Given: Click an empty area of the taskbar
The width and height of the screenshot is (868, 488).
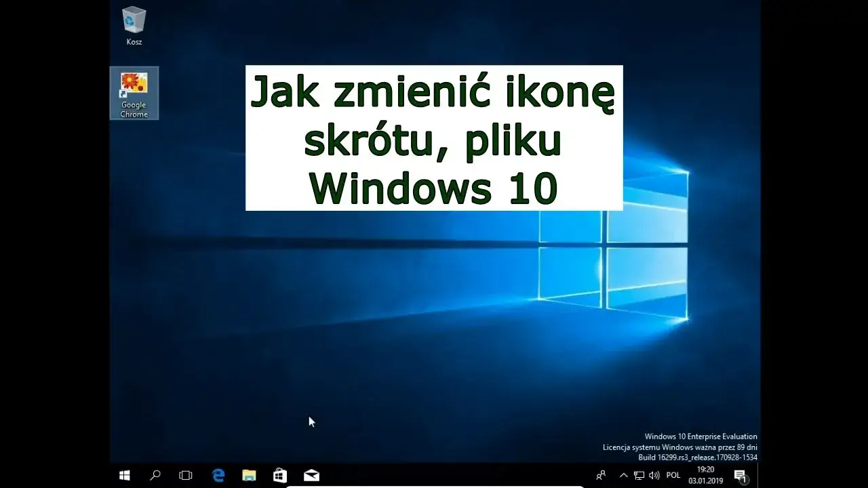Looking at the screenshot, I should (441, 475).
